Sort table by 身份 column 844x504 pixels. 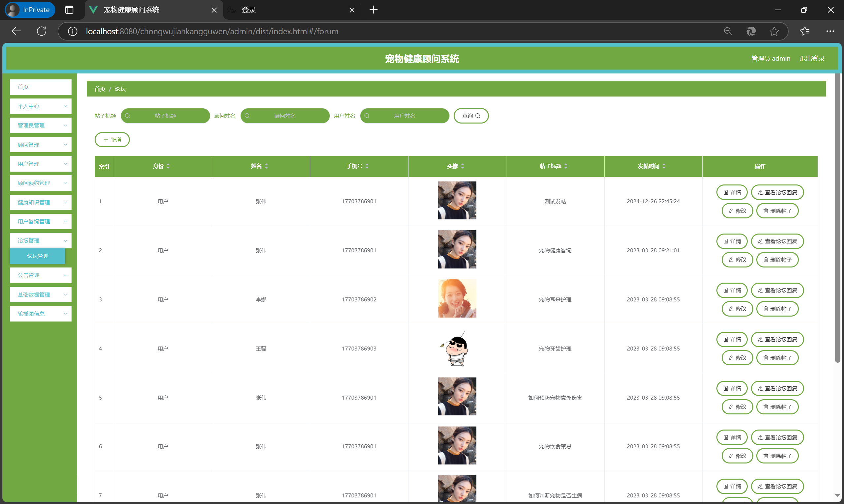(x=168, y=166)
